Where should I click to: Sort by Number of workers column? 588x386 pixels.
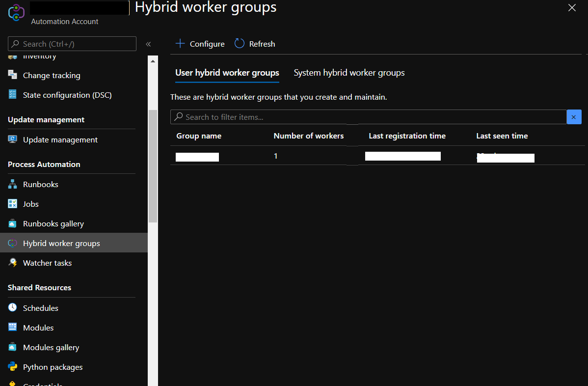click(x=309, y=136)
